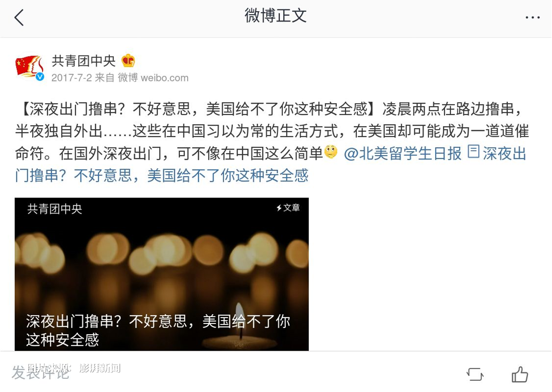
Task: Like the post with thumbs-up icon
Action: 520,374
